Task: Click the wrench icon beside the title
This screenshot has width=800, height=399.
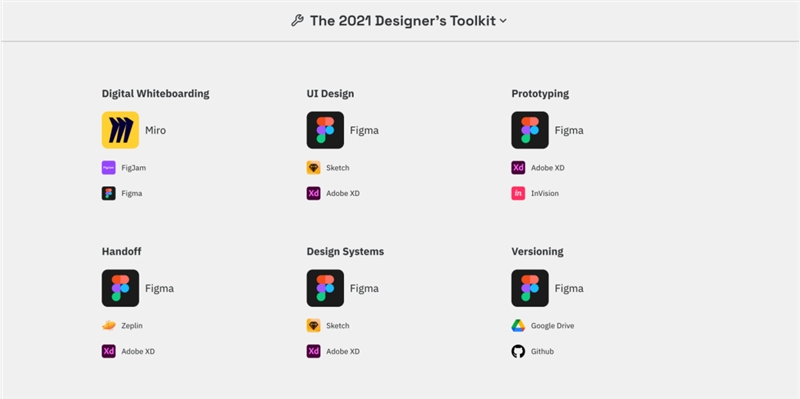Action: 297,21
